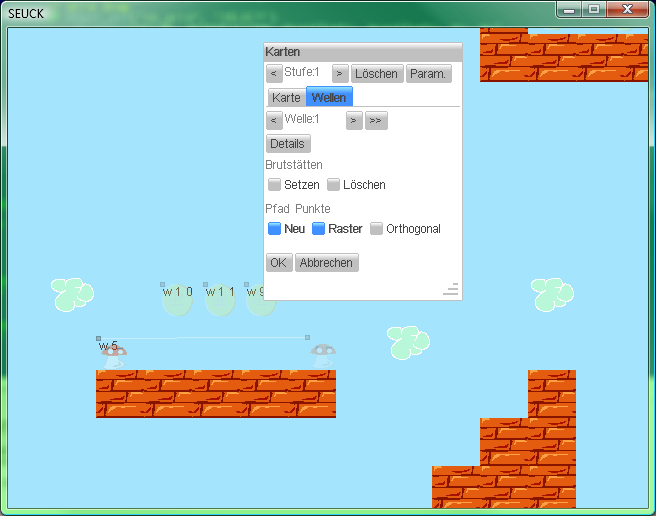Jump ahead with the double-arrow Welle button
The image size is (656, 516).
tap(376, 121)
